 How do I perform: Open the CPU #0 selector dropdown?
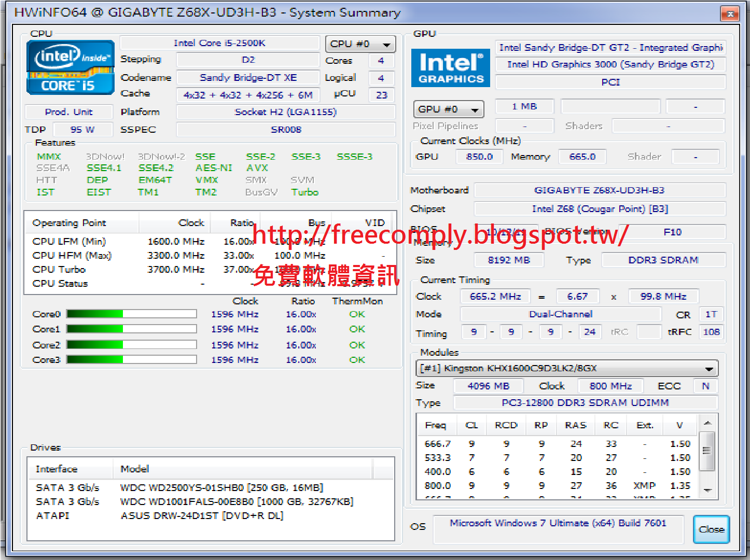tap(360, 44)
